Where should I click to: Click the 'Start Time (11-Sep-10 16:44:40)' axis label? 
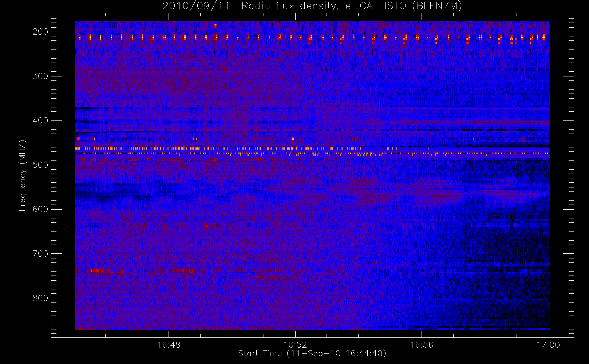tap(312, 353)
